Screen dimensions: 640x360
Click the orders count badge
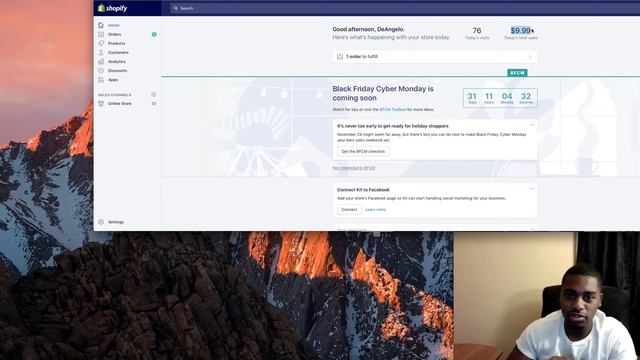click(154, 34)
